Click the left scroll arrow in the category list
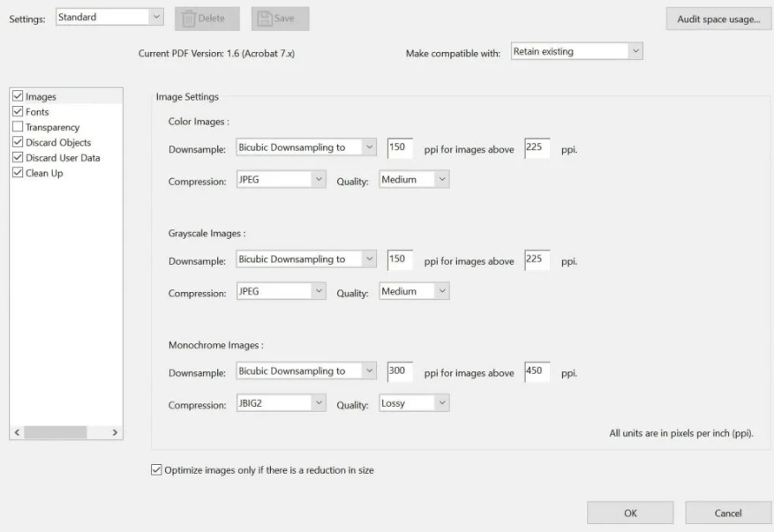This screenshot has width=774, height=532. pos(18,432)
